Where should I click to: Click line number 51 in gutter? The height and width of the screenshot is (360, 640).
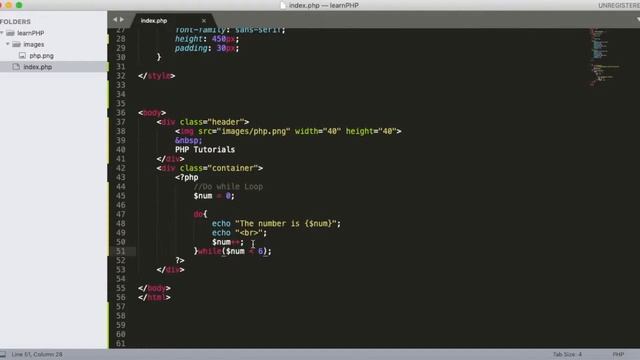[120, 251]
